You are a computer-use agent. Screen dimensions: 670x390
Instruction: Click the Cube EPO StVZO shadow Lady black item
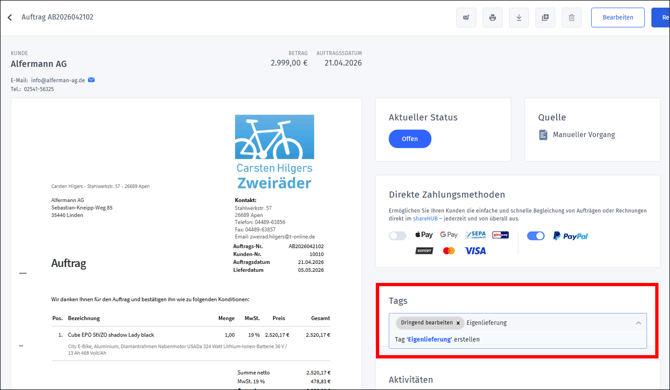[x=111, y=335]
